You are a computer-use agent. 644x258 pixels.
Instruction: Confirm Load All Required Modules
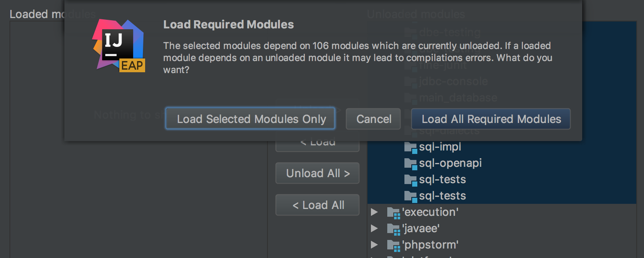coord(491,119)
